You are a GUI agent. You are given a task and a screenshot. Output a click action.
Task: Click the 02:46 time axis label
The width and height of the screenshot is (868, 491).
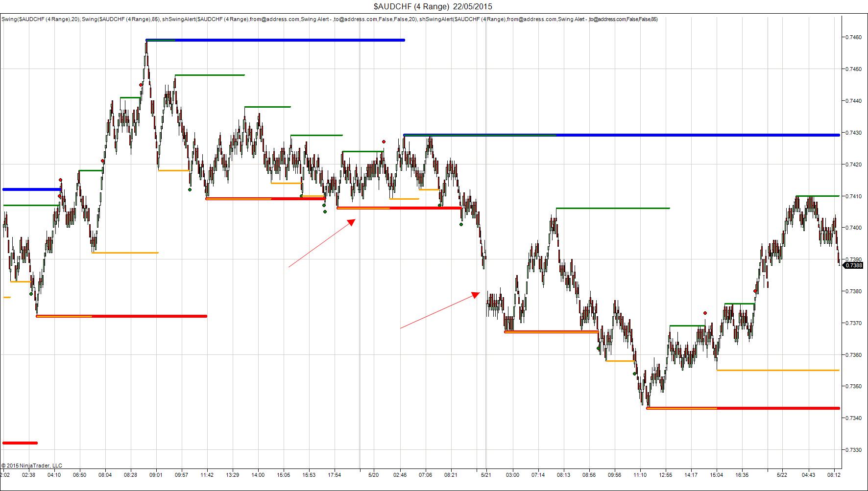[x=400, y=475]
